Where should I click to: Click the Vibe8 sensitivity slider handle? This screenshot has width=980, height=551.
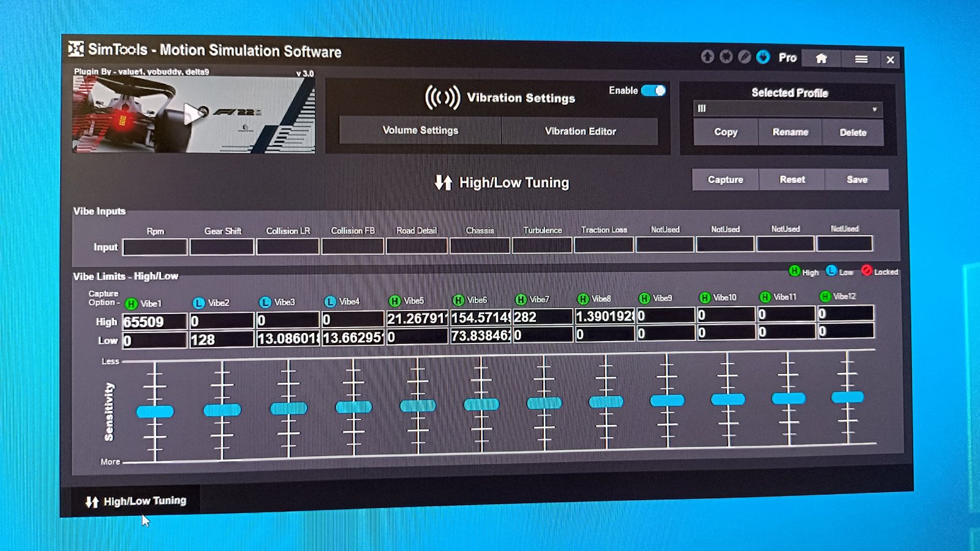pos(606,402)
